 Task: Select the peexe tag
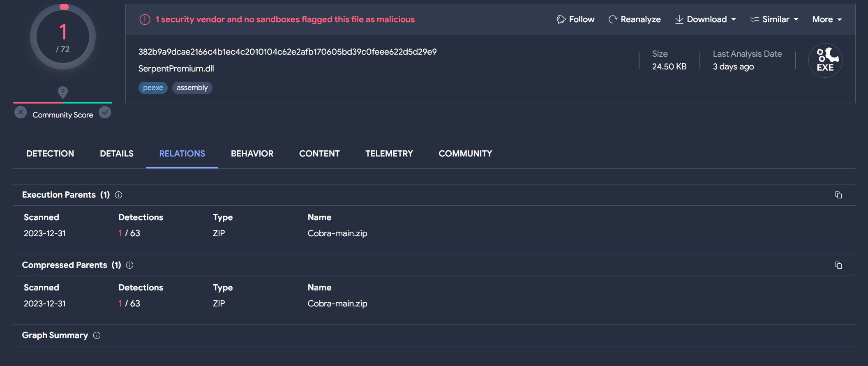[x=153, y=88]
